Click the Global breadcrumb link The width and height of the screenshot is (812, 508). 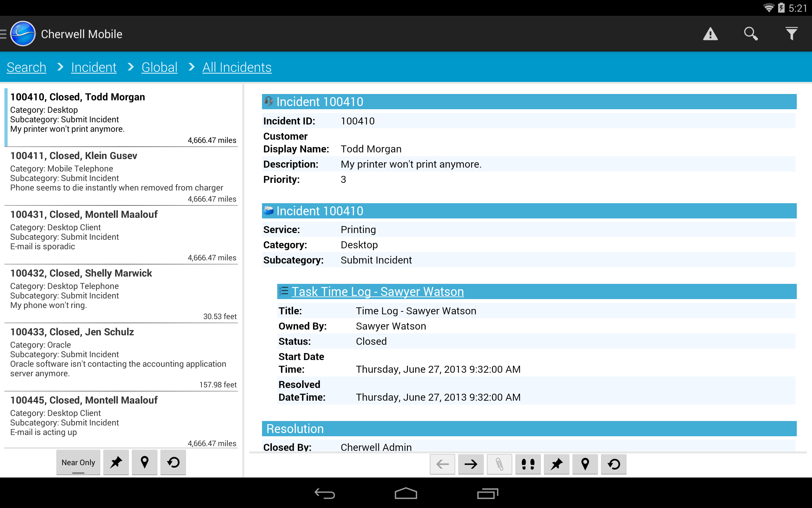pos(159,67)
